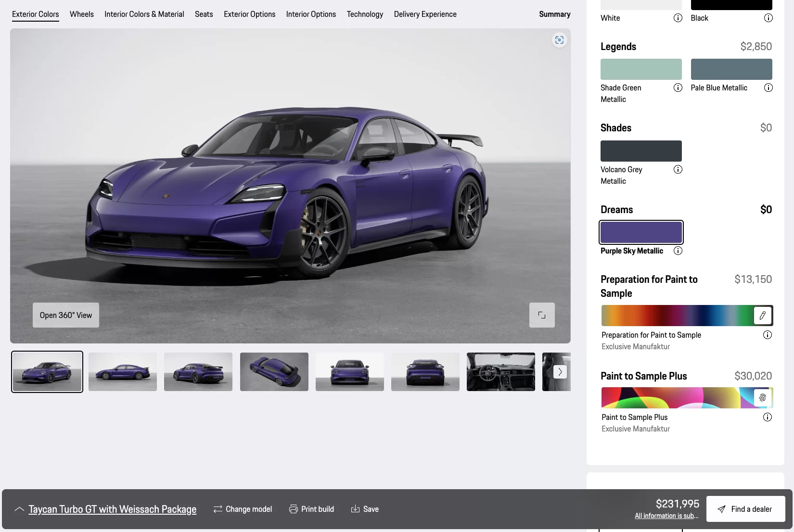Save the current build
Viewport: 794px width, 532px height.
(365, 509)
